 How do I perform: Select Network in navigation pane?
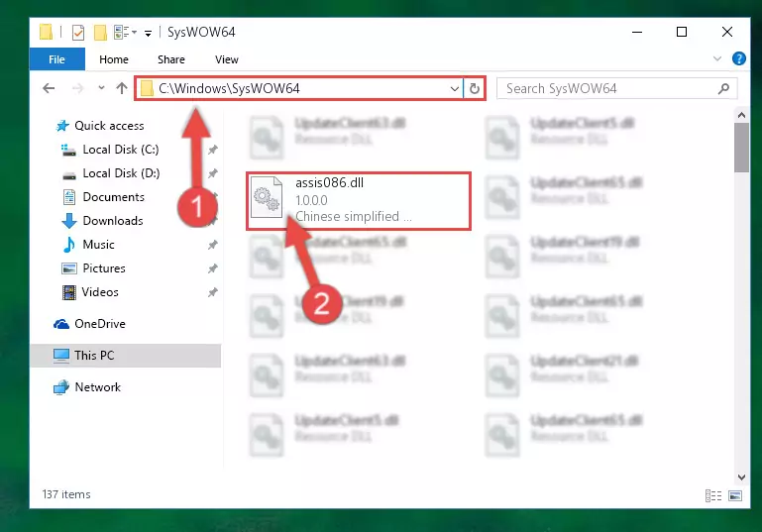97,387
